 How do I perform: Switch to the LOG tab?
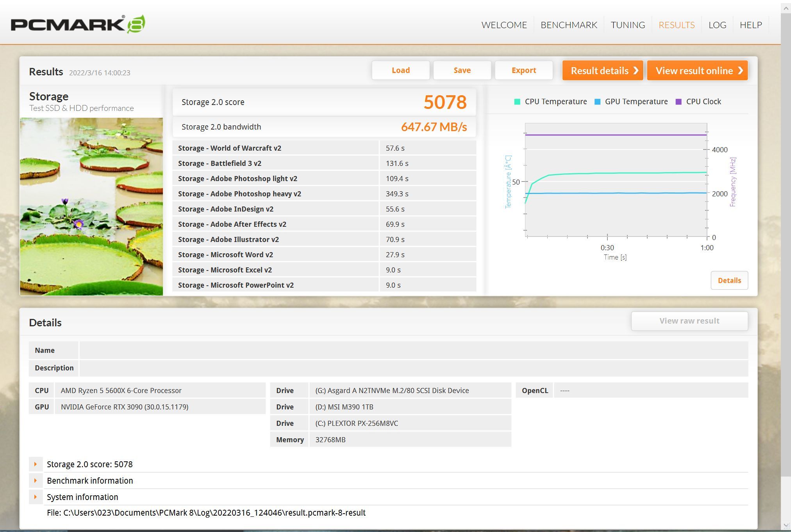pyautogui.click(x=717, y=25)
